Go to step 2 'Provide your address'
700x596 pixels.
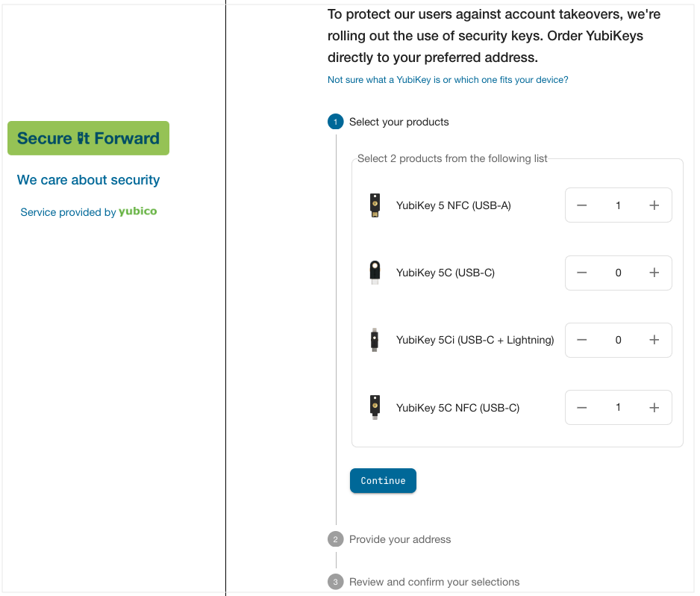(399, 539)
